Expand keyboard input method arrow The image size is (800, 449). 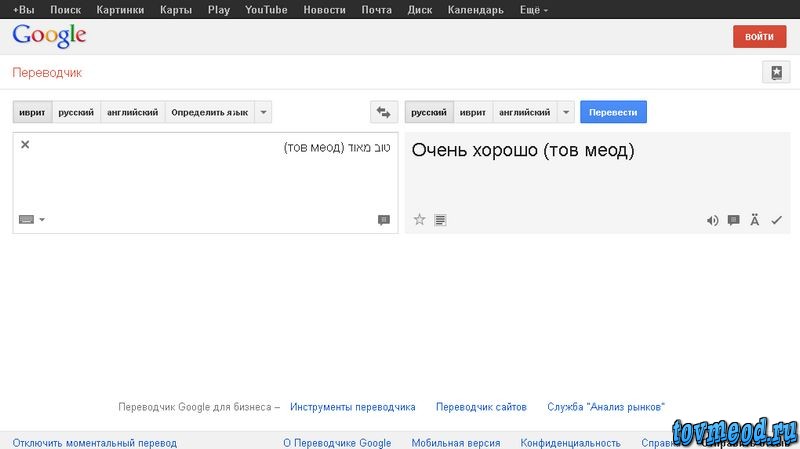point(42,219)
